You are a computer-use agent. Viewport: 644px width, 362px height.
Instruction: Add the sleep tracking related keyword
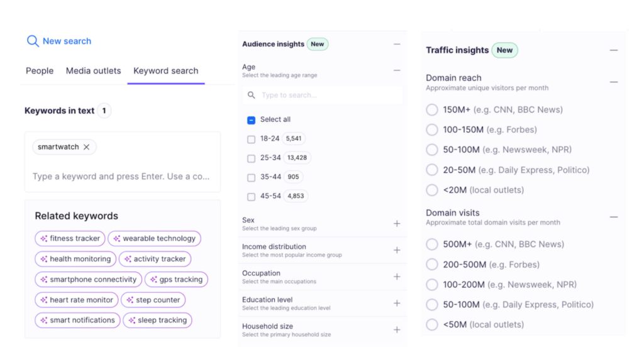[157, 321]
